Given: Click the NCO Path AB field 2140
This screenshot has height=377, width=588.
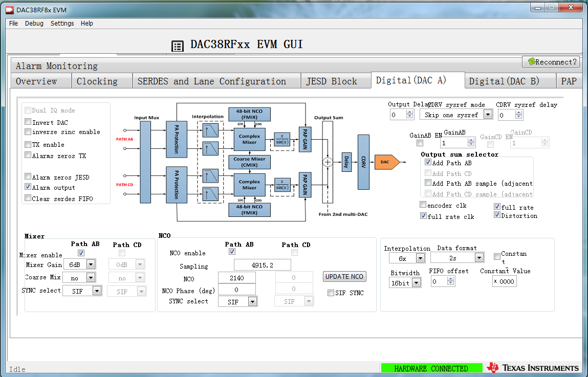Looking at the screenshot, I should click(237, 278).
